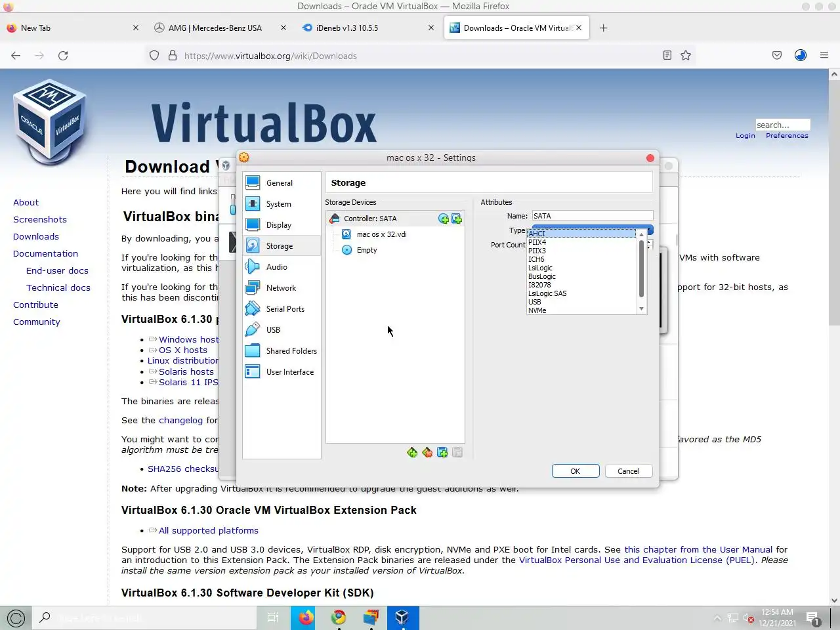
Task: Select the Storage settings category
Action: [x=282, y=246]
